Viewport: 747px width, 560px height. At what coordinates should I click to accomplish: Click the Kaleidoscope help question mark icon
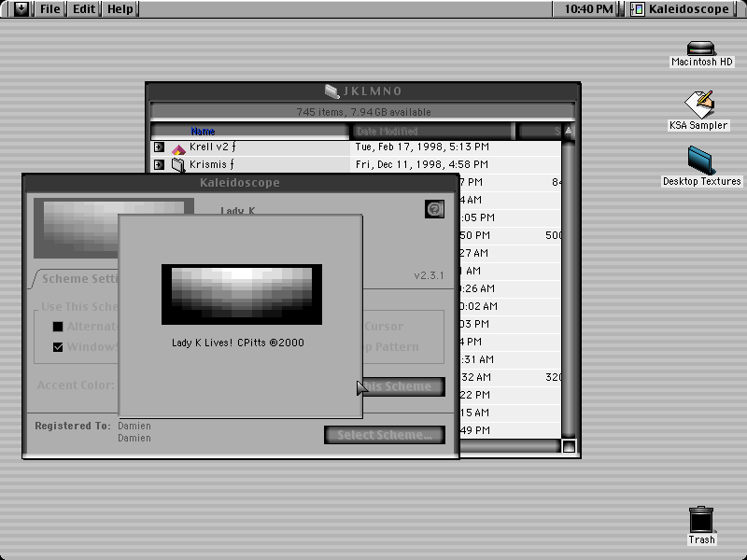(434, 209)
